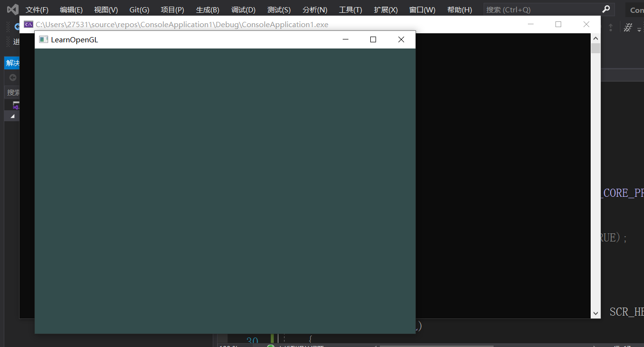Click the console window cmd icon
Image resolution: width=644 pixels, height=347 pixels.
(x=29, y=24)
